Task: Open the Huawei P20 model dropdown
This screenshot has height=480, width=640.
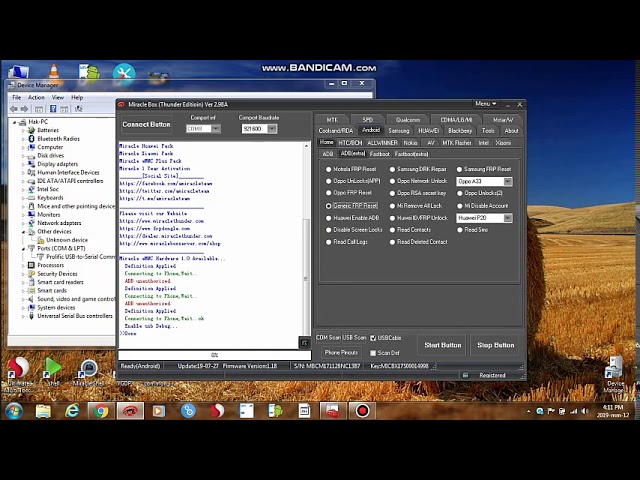Action: click(x=508, y=218)
